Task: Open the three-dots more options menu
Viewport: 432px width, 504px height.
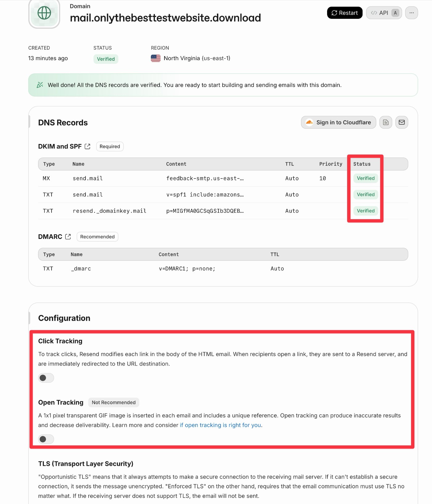Action: tap(411, 13)
